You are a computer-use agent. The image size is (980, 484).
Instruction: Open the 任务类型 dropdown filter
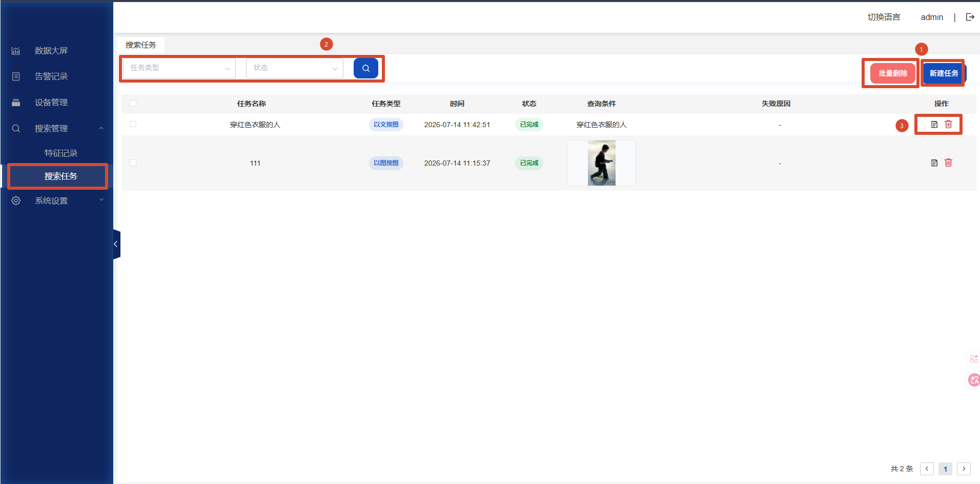point(179,68)
